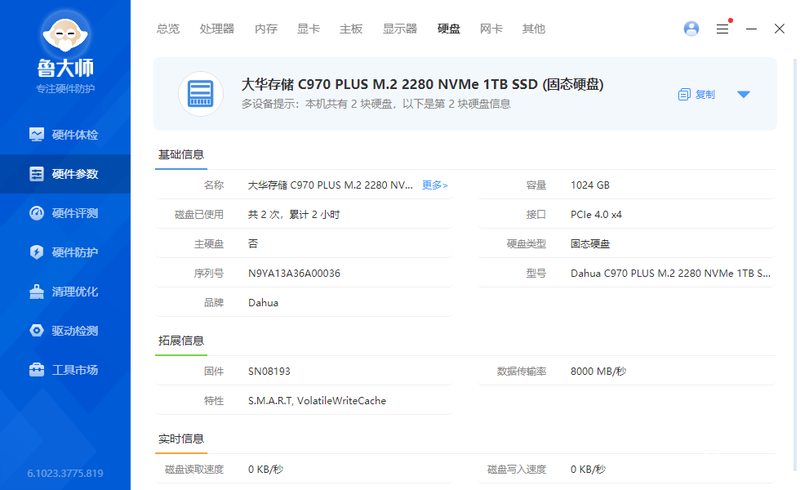The width and height of the screenshot is (800, 490).
Task: Open the 内存 tab
Action: 266,29
